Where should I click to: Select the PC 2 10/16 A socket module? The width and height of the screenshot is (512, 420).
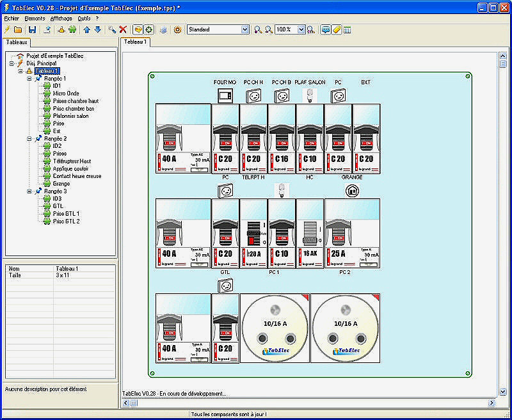pyautogui.click(x=345, y=328)
